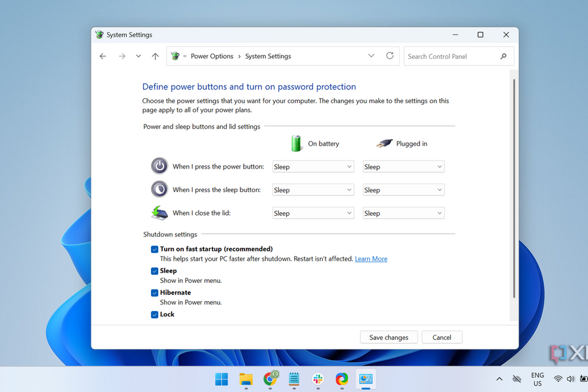Viewport: 588px width, 392px height.
Task: Uncheck Hibernate in Shutdown settings
Action: coord(155,293)
